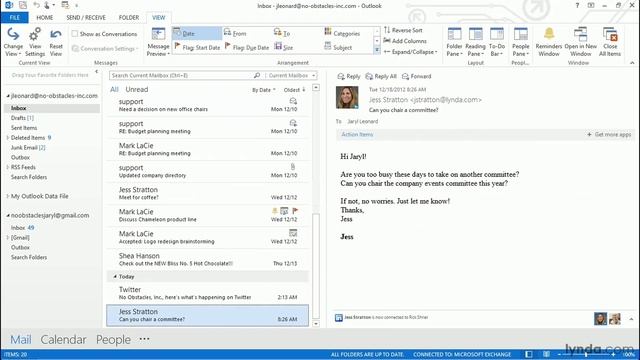Click message list scrollbar down arrow

[316, 324]
